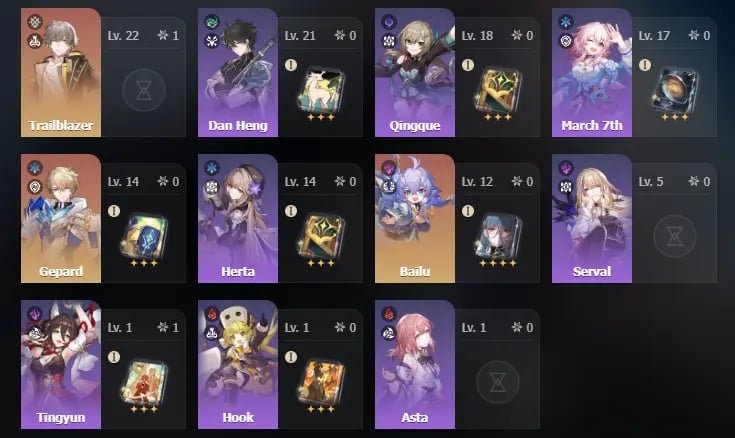Click Tingyun's eidolon level indicator
Screen dimensions: 735x438
[168, 327]
